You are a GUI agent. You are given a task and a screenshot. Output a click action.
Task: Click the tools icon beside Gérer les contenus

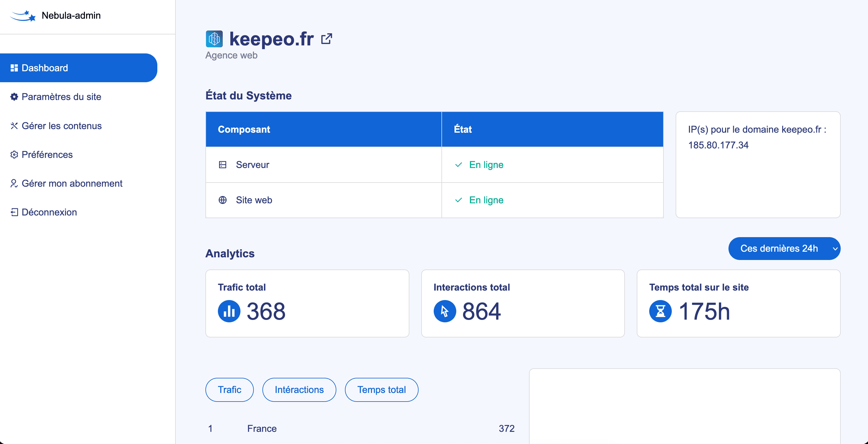(x=14, y=126)
